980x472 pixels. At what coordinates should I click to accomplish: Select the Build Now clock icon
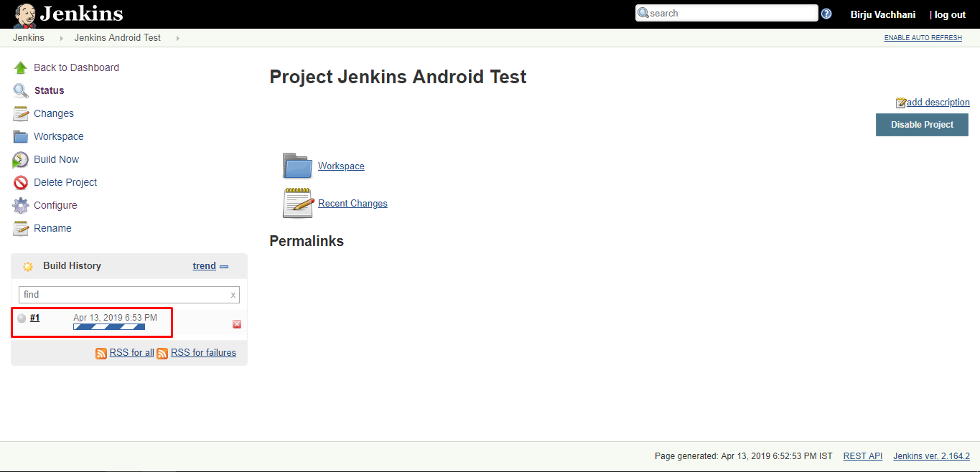pos(22,159)
